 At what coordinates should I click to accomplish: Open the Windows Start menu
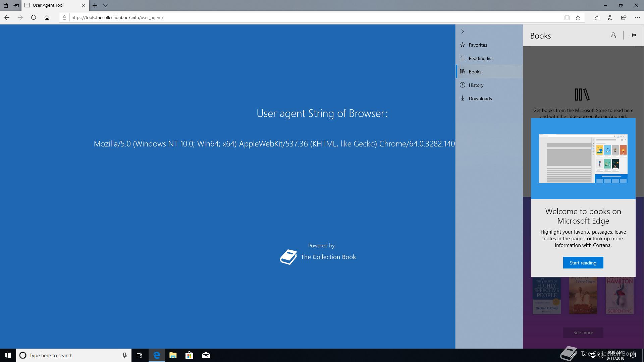tap(8, 355)
